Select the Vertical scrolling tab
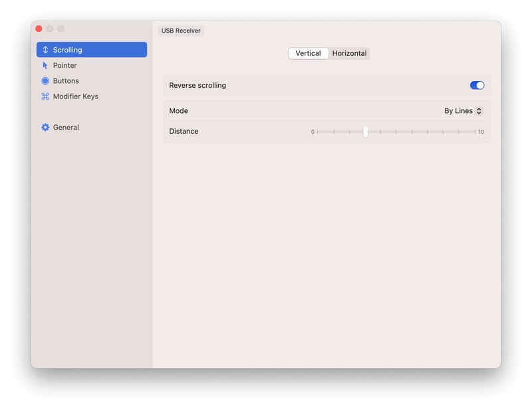 tap(309, 53)
